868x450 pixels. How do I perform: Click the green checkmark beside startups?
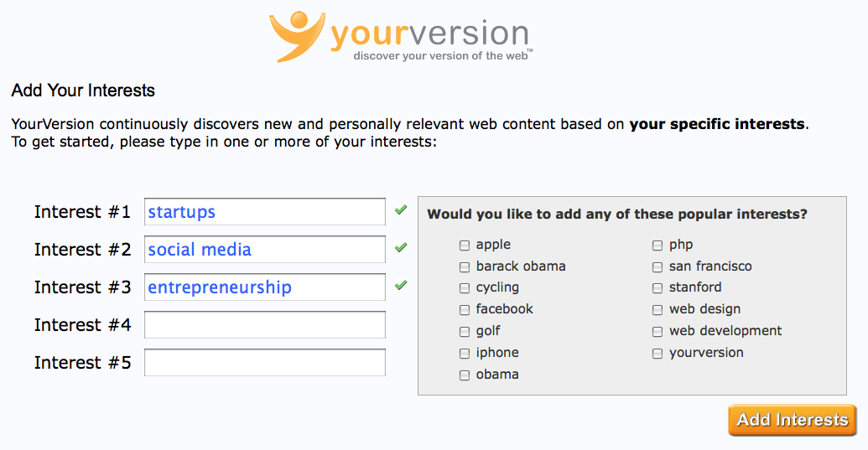tap(401, 210)
